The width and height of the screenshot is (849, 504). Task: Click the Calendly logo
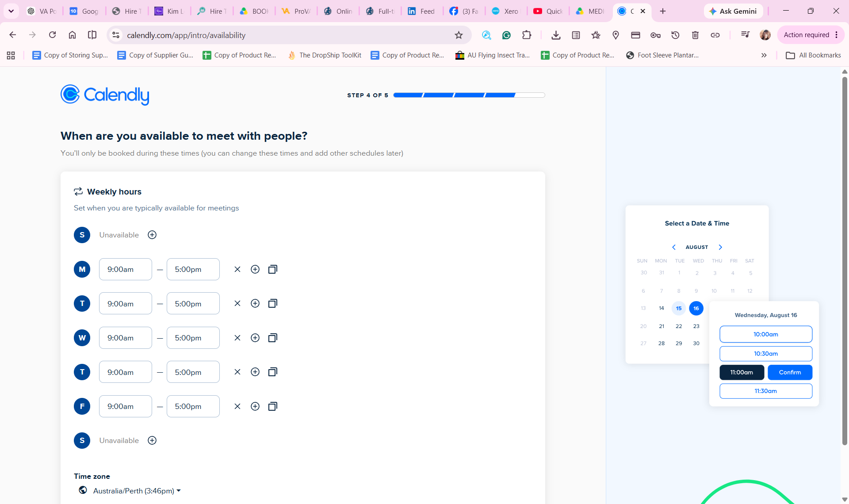[105, 95]
